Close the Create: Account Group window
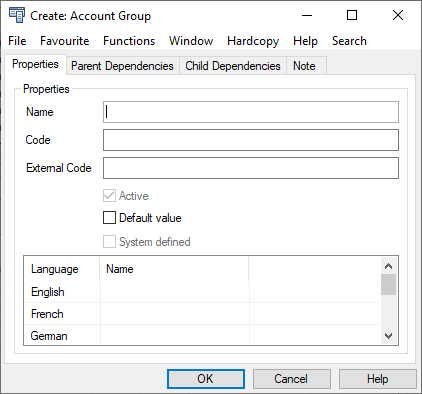The width and height of the screenshot is (422, 394). pyautogui.click(x=398, y=15)
